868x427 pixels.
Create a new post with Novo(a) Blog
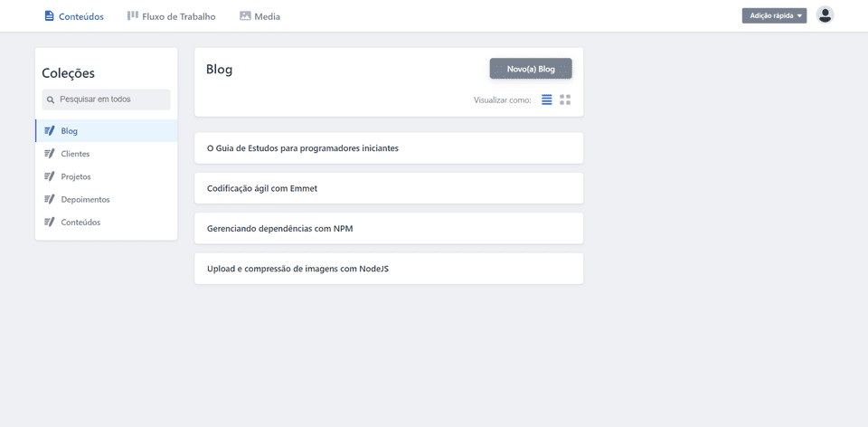point(531,70)
